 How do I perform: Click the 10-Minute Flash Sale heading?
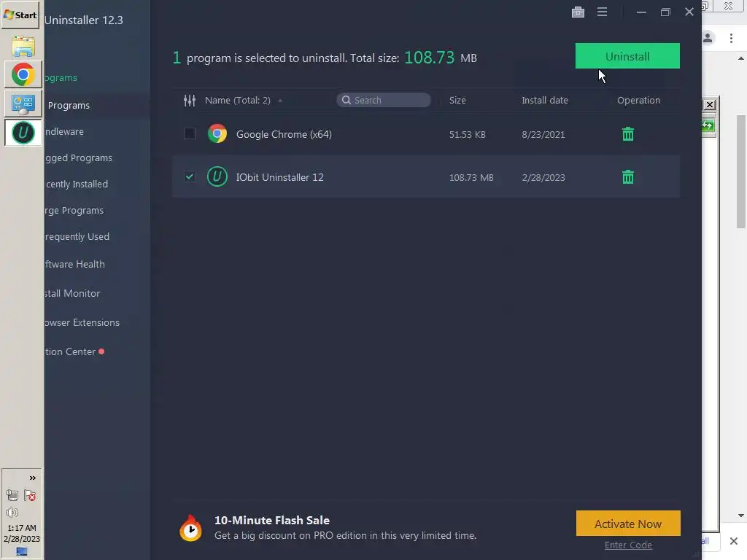pos(272,520)
